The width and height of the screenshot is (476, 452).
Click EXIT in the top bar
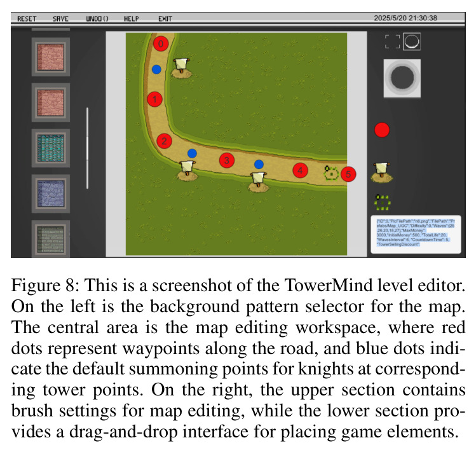pos(165,19)
